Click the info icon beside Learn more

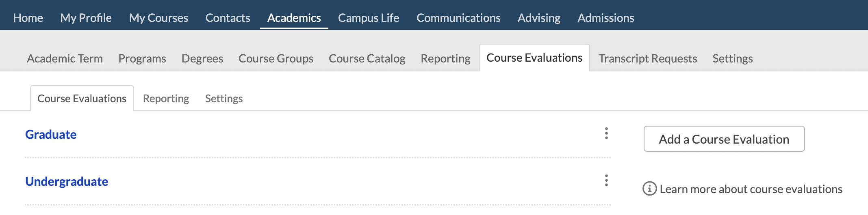point(649,189)
